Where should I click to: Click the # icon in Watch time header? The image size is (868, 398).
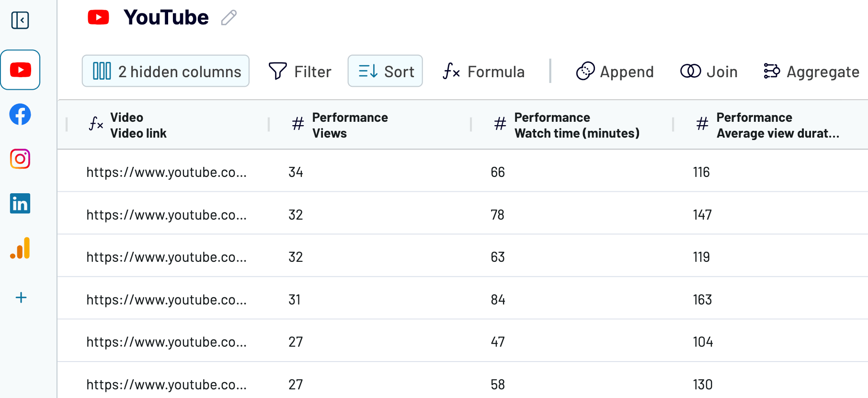(500, 124)
